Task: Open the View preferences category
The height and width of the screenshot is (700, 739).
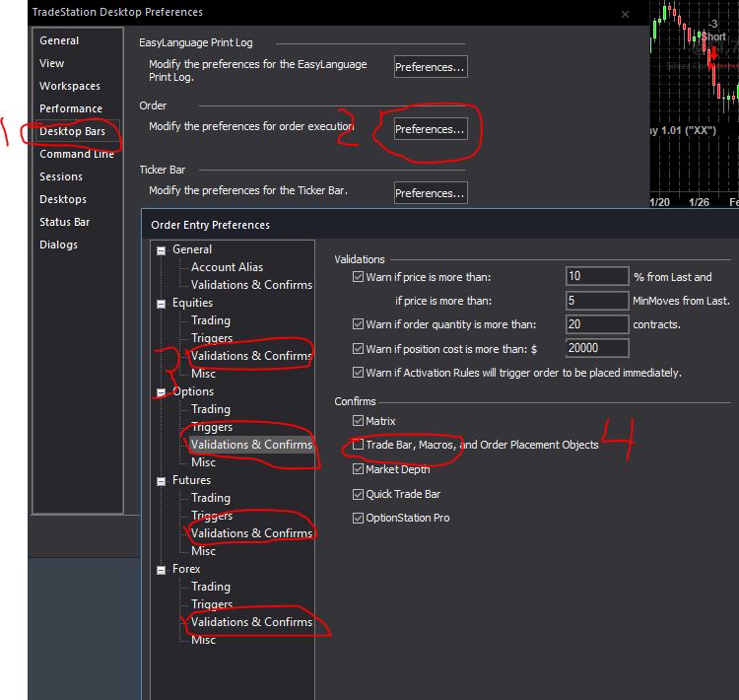Action: coord(51,63)
